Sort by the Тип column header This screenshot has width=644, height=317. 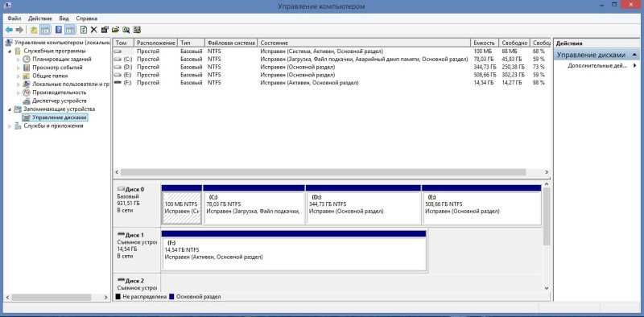(191, 43)
